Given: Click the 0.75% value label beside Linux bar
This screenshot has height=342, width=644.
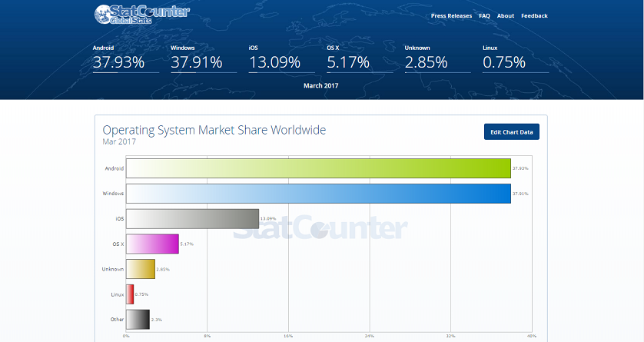Looking at the screenshot, I should [141, 294].
